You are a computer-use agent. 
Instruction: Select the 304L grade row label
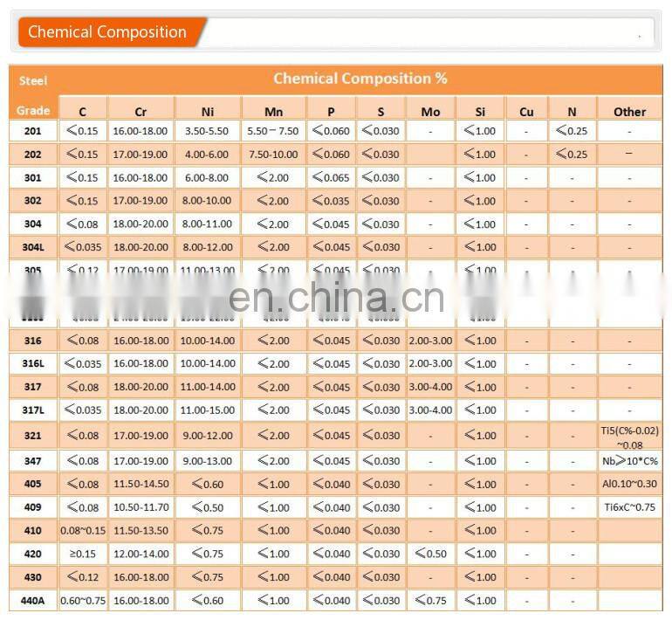click(32, 247)
